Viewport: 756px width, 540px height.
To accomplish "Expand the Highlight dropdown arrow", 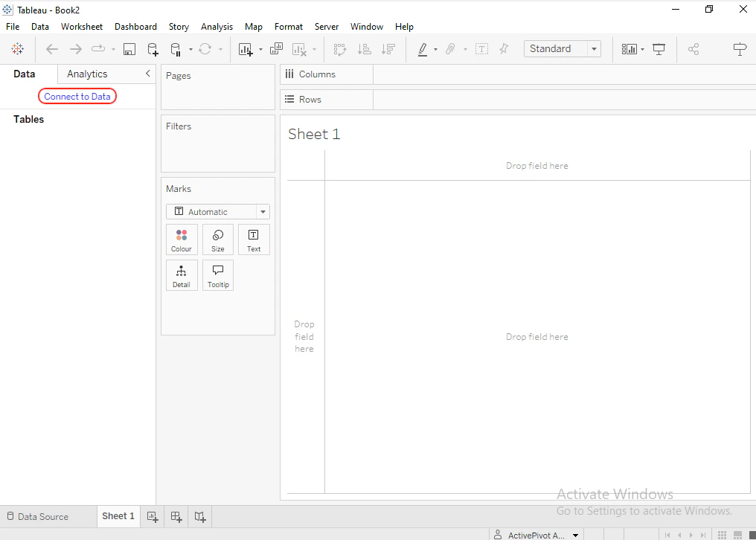I will pyautogui.click(x=435, y=49).
